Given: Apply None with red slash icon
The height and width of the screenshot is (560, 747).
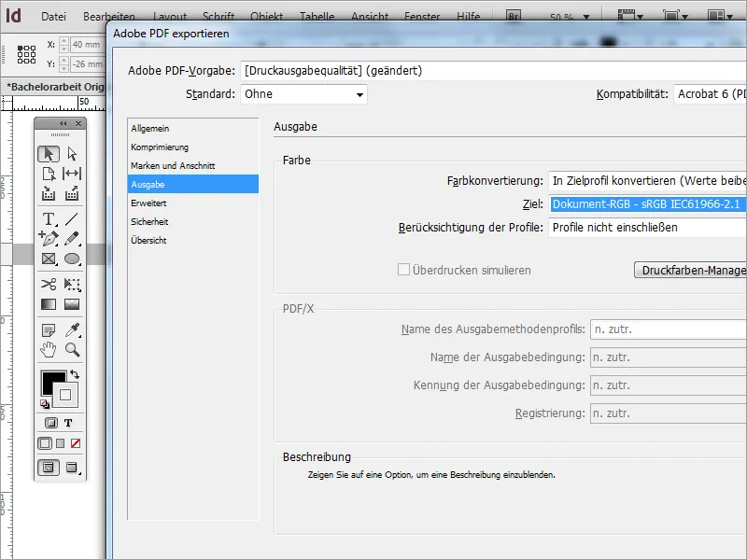Looking at the screenshot, I should [x=76, y=443].
